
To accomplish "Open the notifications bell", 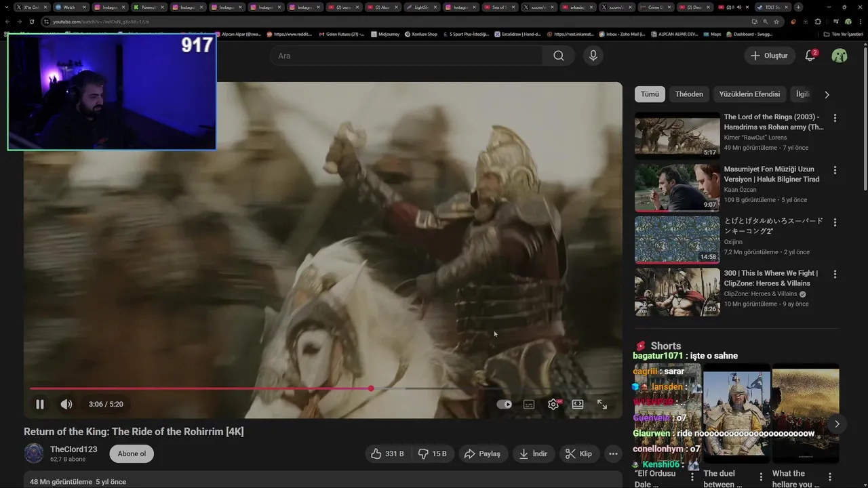I will tap(810, 56).
